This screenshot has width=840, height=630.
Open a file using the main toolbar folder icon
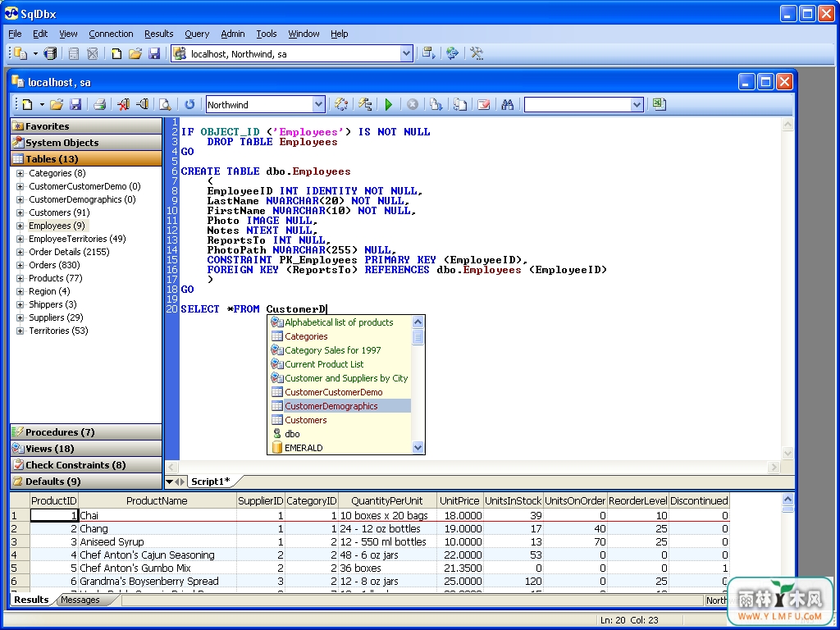(135, 53)
